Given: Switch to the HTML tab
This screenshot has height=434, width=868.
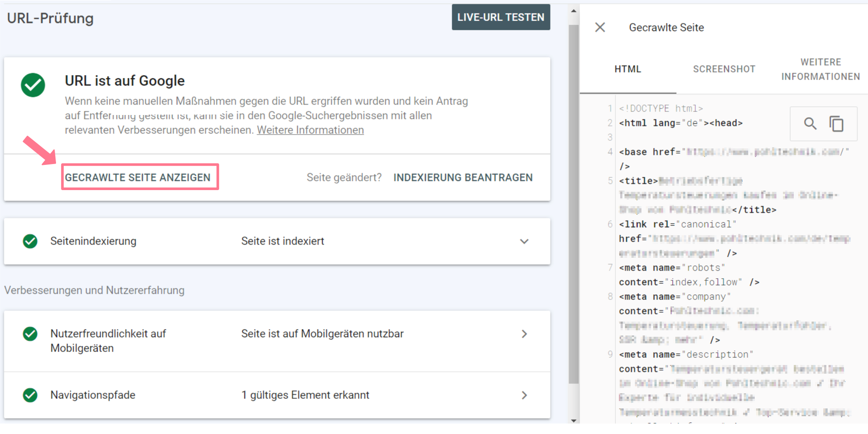Looking at the screenshot, I should 628,69.
